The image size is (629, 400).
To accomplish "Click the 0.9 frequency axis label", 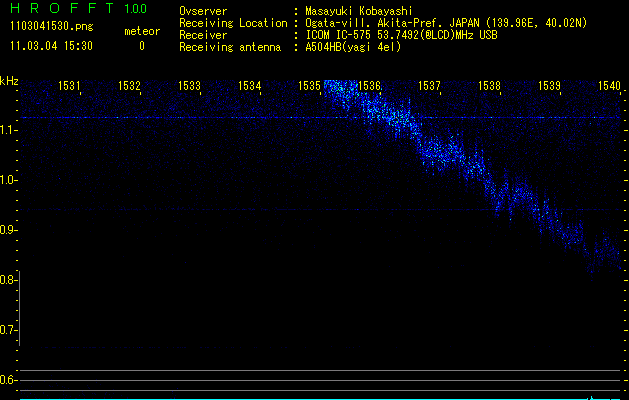I will pyautogui.click(x=10, y=230).
